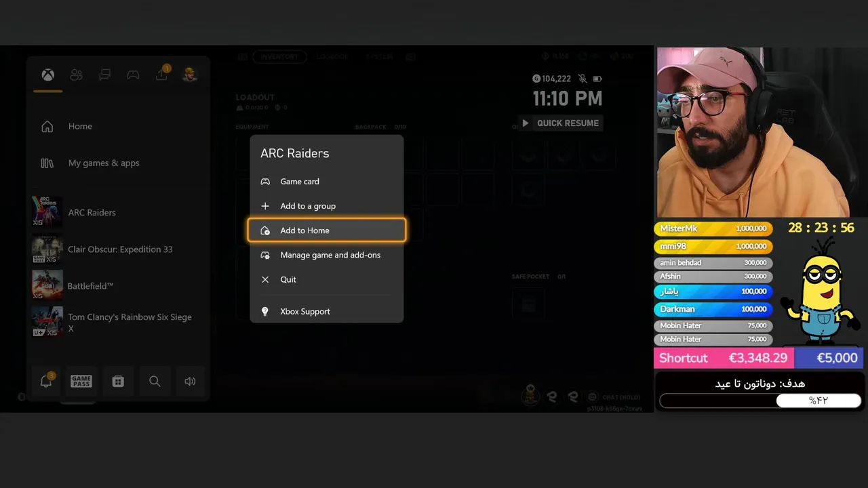Click the 11:10 PM clock text
This screenshot has height=488, width=868.
[x=568, y=98]
